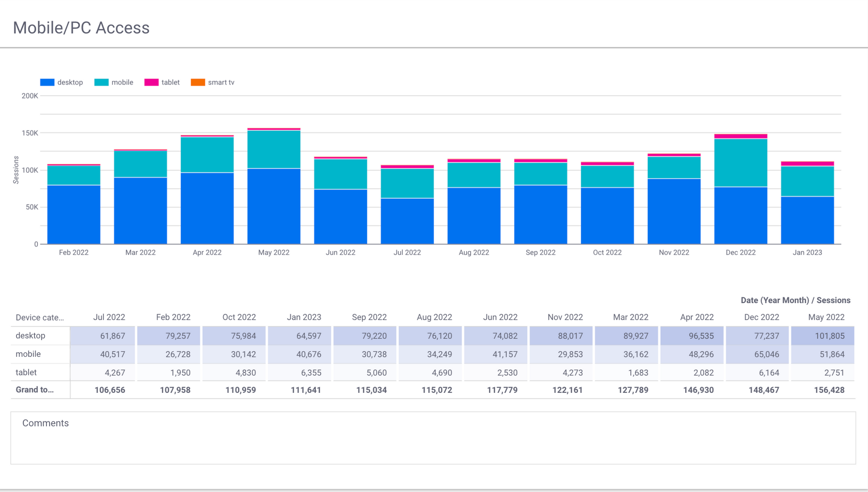Toggle the desktop legend label
The height and width of the screenshot is (492, 868).
click(x=70, y=82)
